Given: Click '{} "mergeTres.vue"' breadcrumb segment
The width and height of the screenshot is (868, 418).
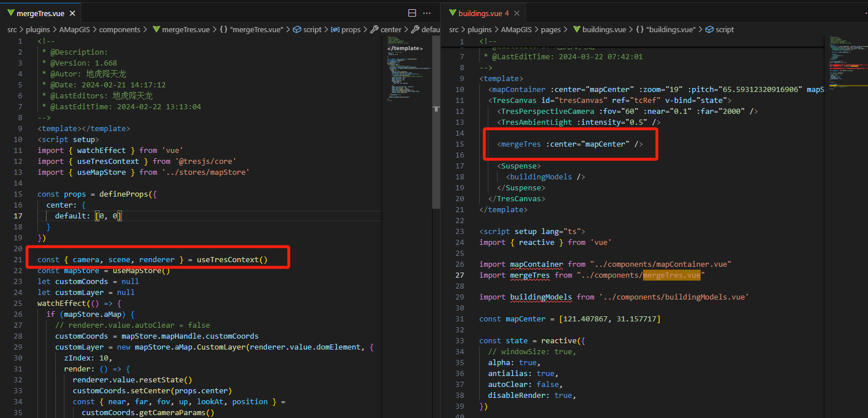Looking at the screenshot, I should click(x=251, y=29).
